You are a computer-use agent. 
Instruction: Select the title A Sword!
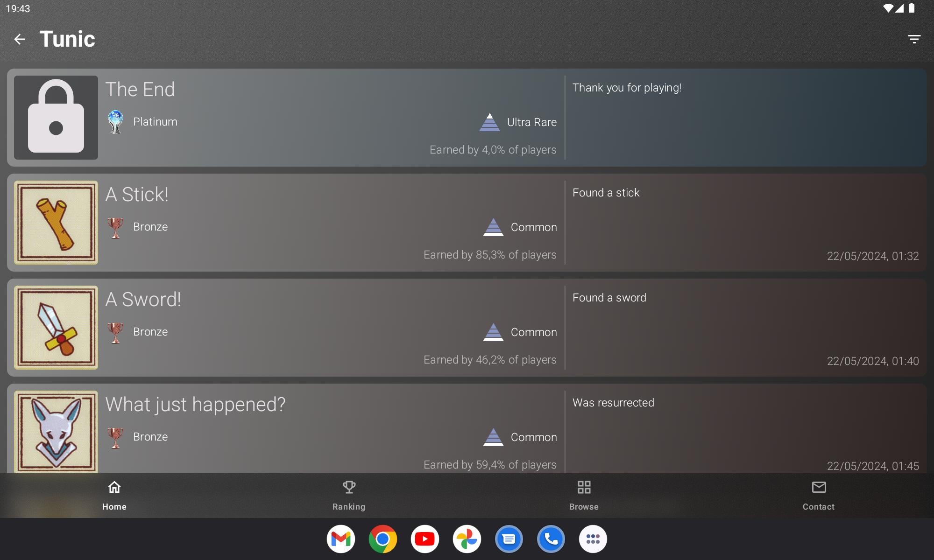(x=143, y=299)
